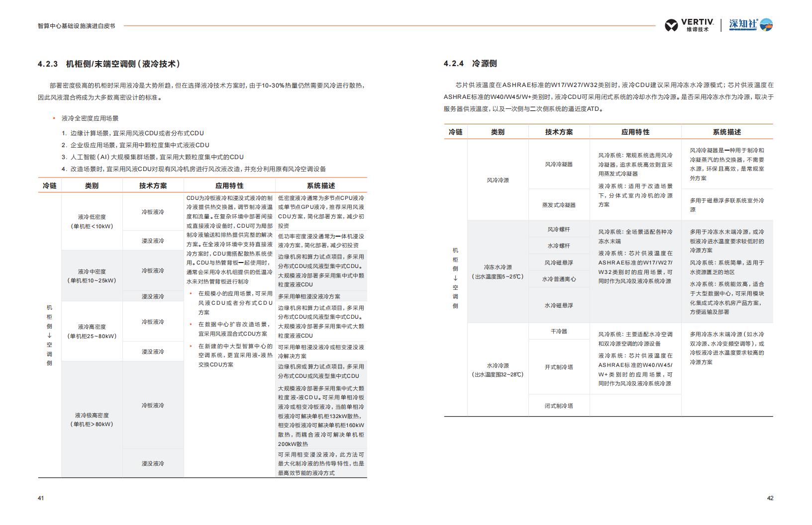Click right table header 应用特性
812x525 pixels.
635,132
